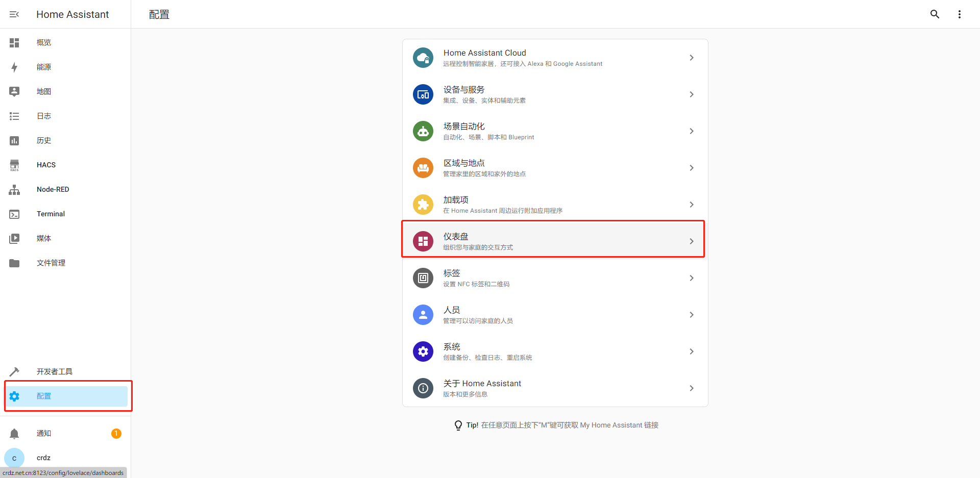The height and width of the screenshot is (478, 980).
Task: Click the NFC tag icon for 标签
Action: 423,278
